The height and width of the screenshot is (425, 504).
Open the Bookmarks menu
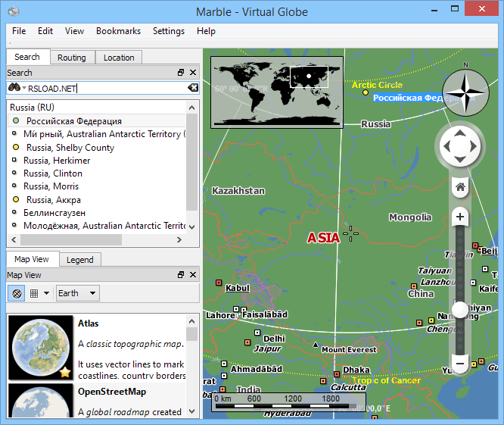[x=118, y=31]
